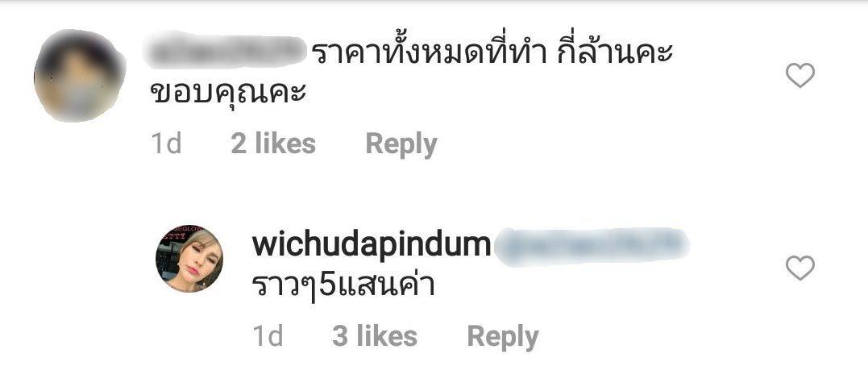Select the ขอบคุณคะ line of the comment
868x391 pixels.
[229, 94]
